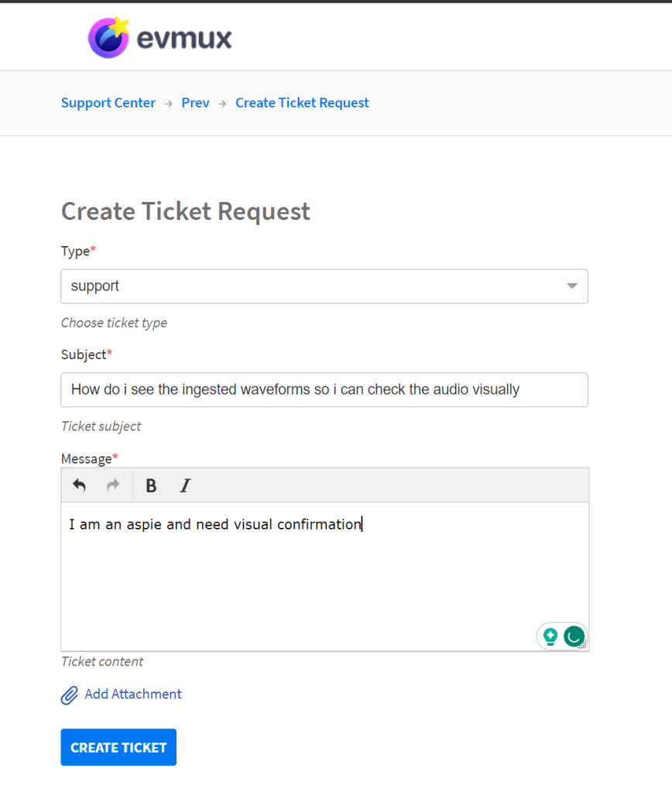Viewport: 672px width, 792px height.
Task: Click the green Grammarly status circle
Action: tap(574, 636)
